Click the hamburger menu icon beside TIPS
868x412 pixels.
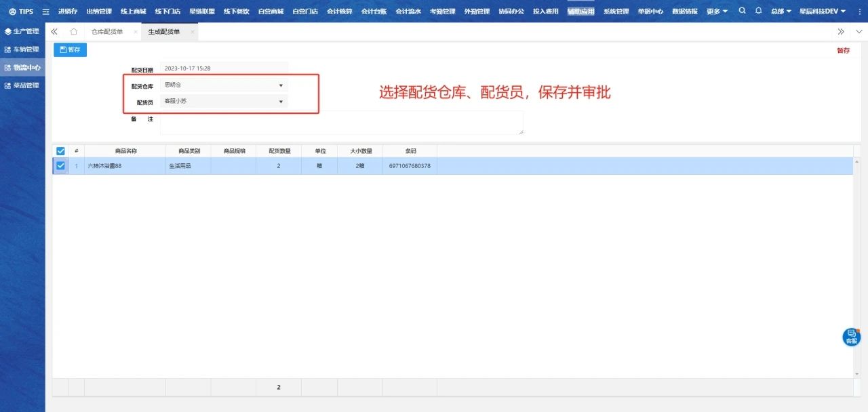coord(45,12)
